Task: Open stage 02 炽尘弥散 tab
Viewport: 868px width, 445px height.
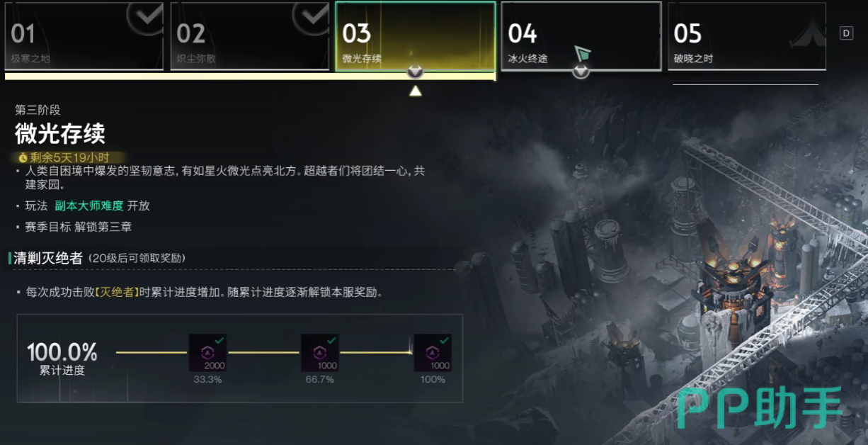Action: (x=250, y=36)
